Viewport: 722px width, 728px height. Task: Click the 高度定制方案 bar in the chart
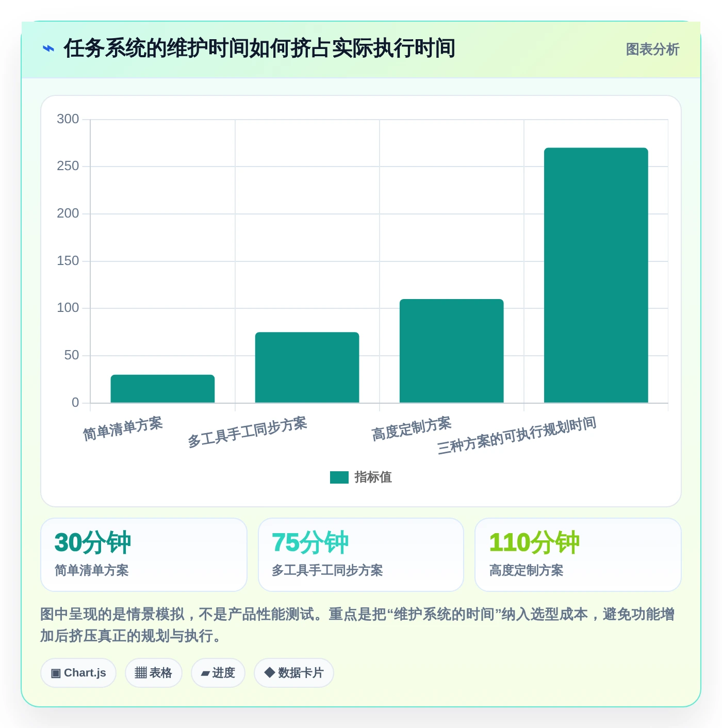point(451,351)
